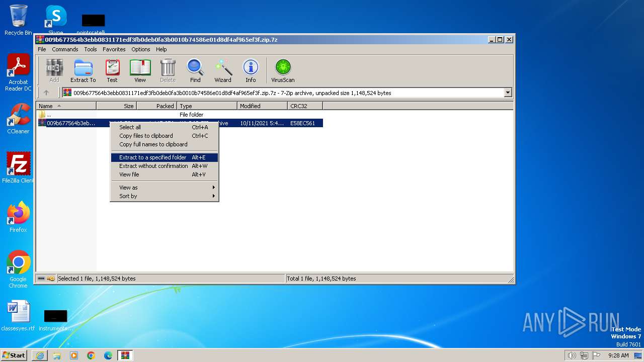Screen dimensions: 644x362
Task: Sort by Packed column header
Action: click(x=156, y=106)
